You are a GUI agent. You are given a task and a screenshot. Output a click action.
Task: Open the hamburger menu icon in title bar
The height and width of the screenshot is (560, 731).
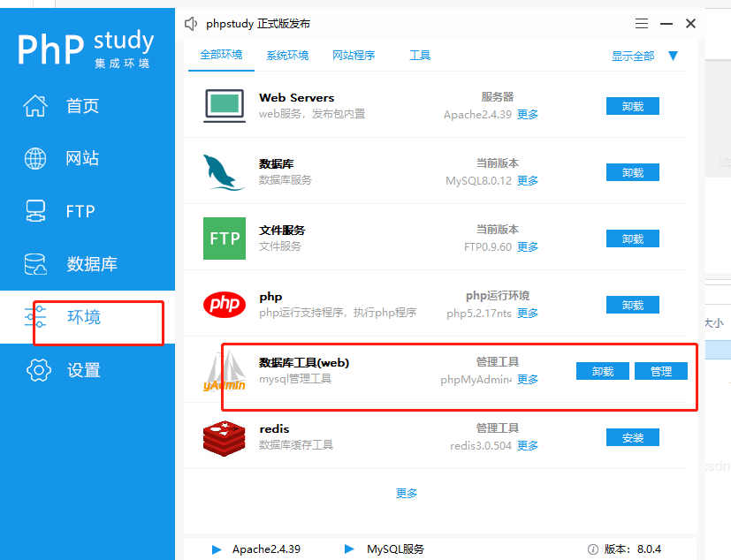[642, 23]
